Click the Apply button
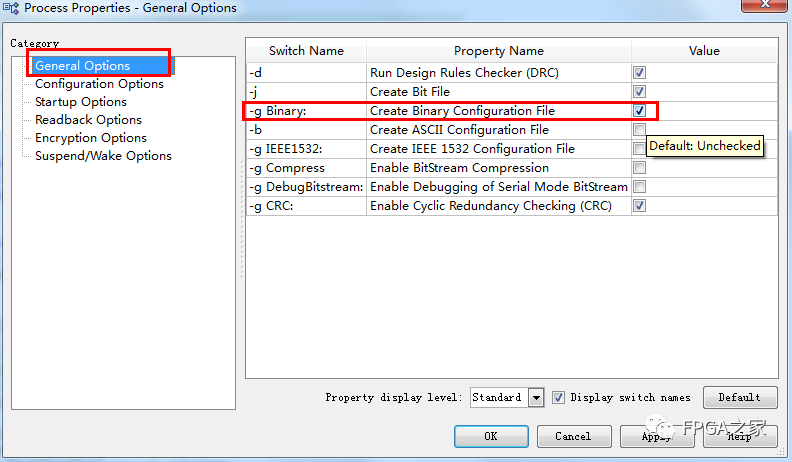The image size is (792, 462). click(x=657, y=436)
